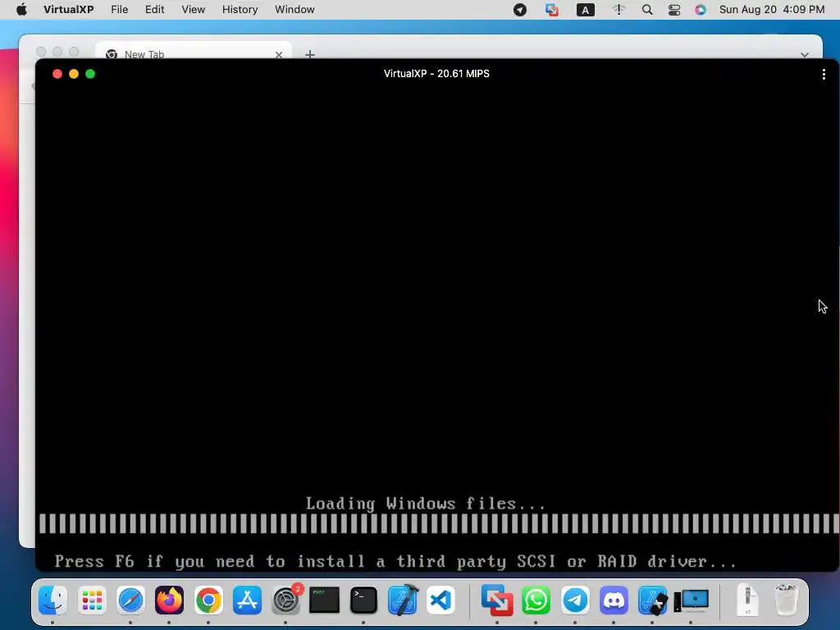Click the keyboard input source icon
This screenshot has width=840, height=630.
pos(585,10)
